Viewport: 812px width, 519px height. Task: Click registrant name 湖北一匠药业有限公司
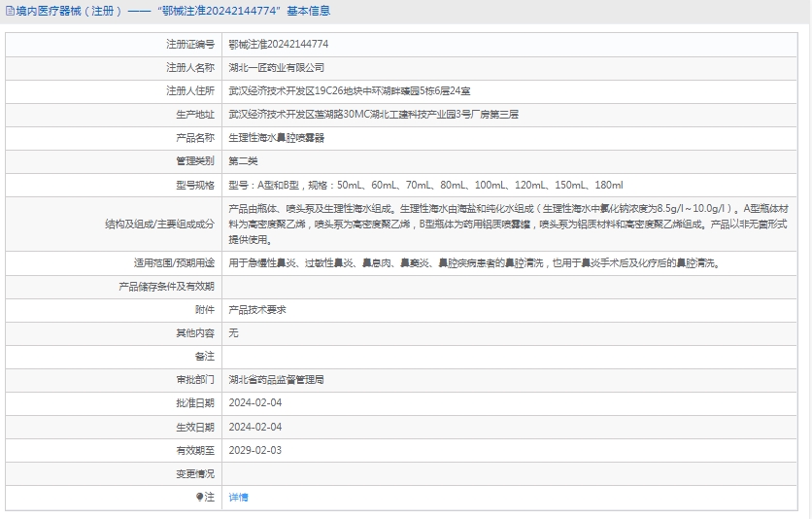(x=276, y=68)
